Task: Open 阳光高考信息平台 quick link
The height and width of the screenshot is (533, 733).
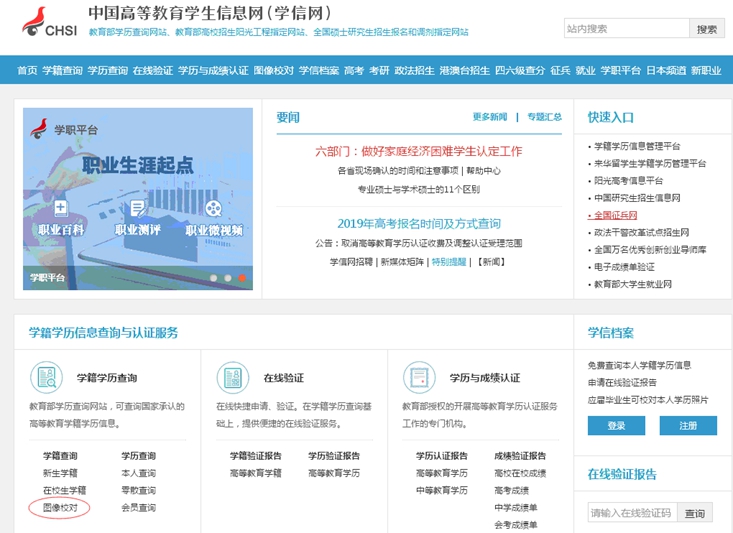Action: pos(628,181)
